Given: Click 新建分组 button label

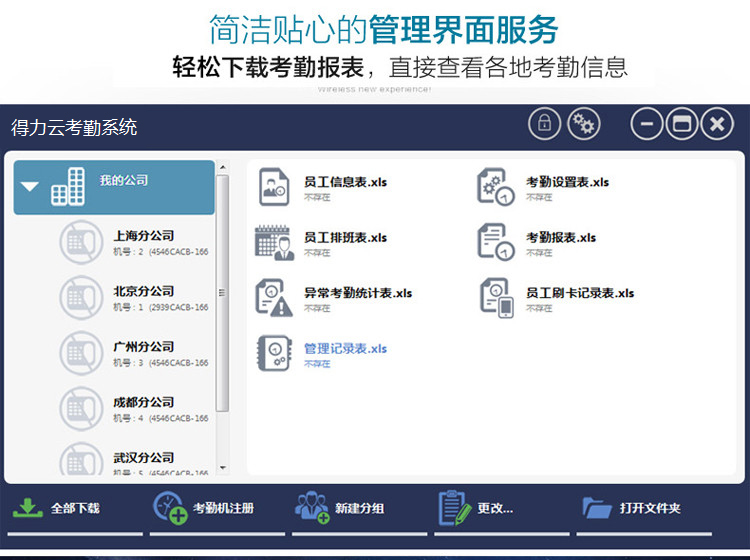Looking at the screenshot, I should tap(360, 508).
